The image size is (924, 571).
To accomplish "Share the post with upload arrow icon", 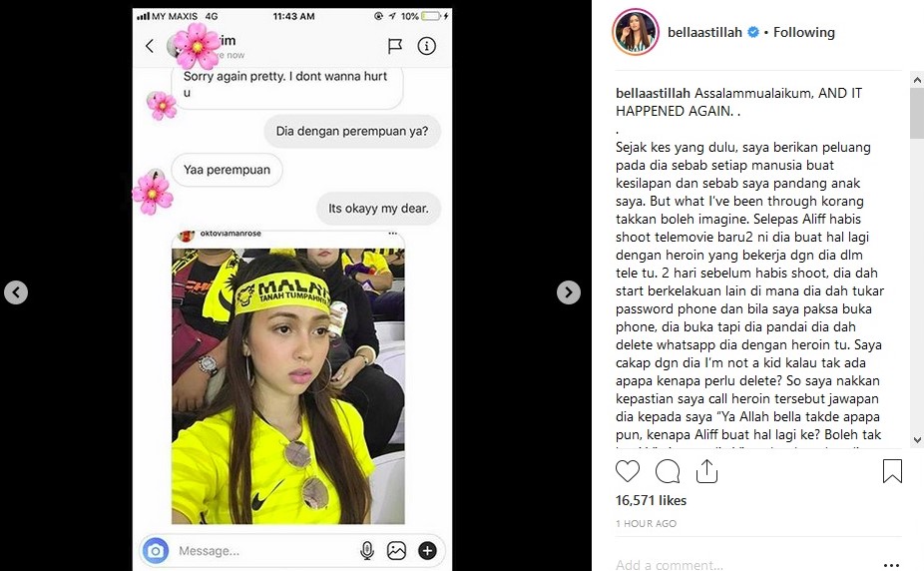I will click(x=706, y=471).
